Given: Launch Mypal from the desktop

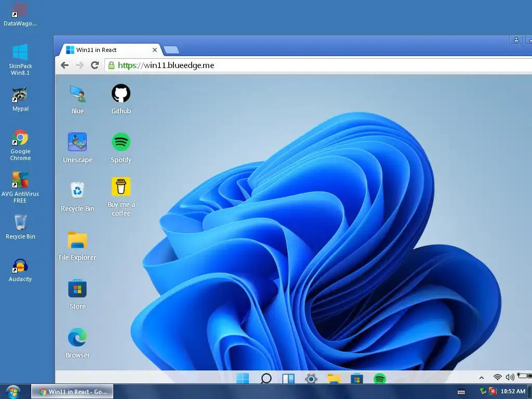Looking at the screenshot, I should (x=20, y=99).
